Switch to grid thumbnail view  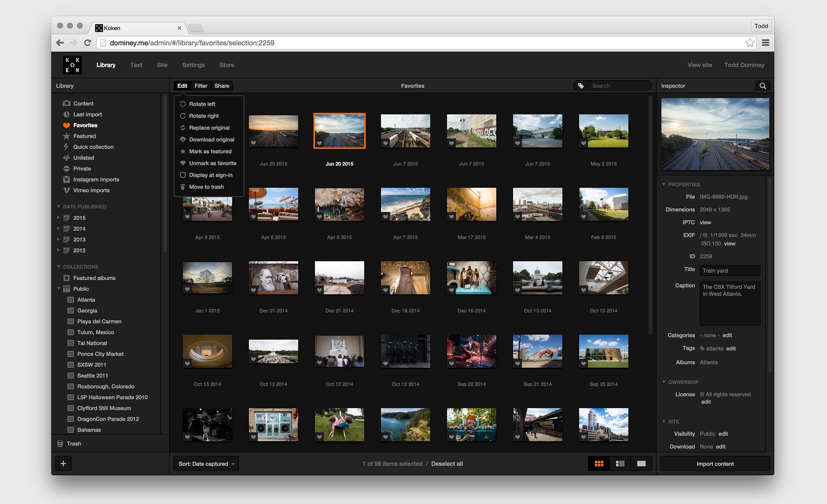click(x=599, y=464)
